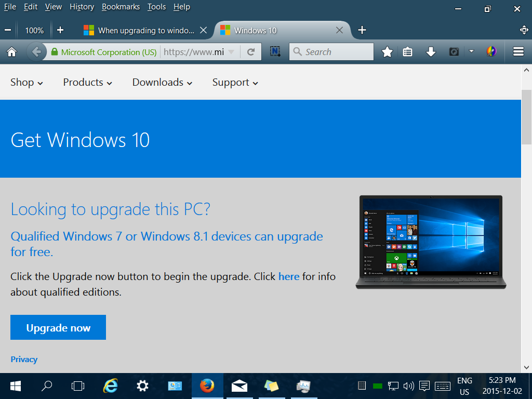The height and width of the screenshot is (399, 532).
Task: Click Microsoft Corporation (US) identity label
Action: tap(109, 52)
